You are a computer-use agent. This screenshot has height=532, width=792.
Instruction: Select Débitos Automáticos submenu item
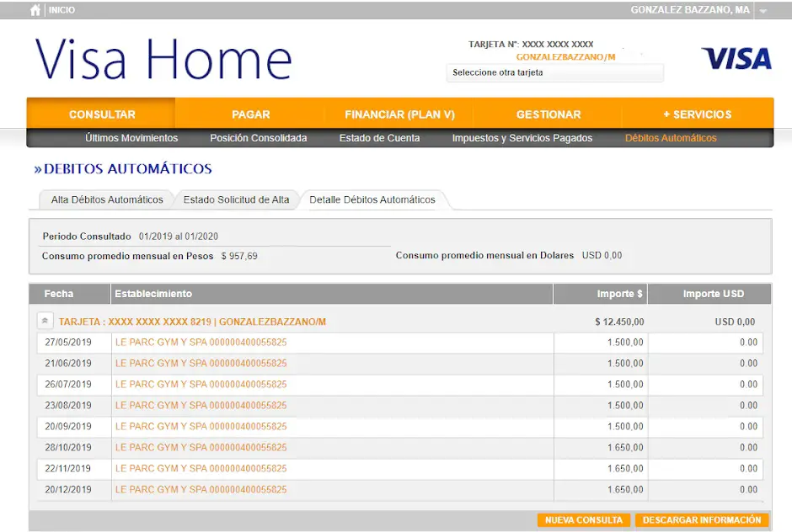pos(671,138)
